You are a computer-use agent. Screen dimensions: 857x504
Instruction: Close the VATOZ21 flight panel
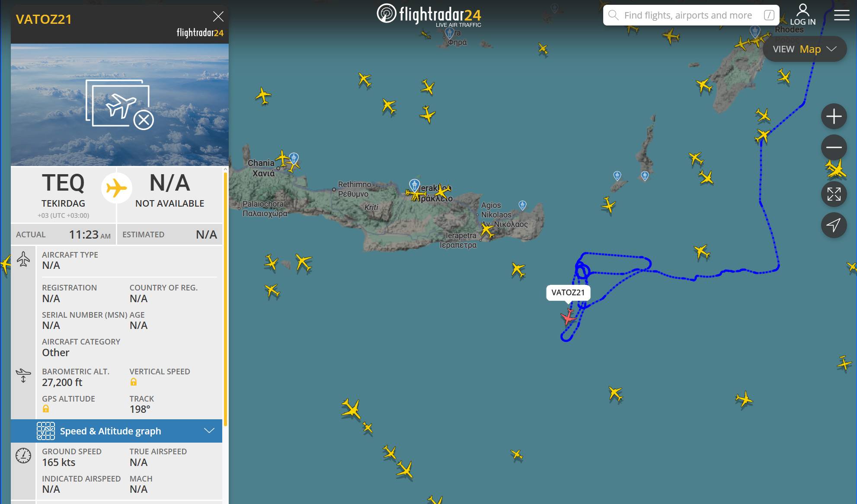pos(218,16)
